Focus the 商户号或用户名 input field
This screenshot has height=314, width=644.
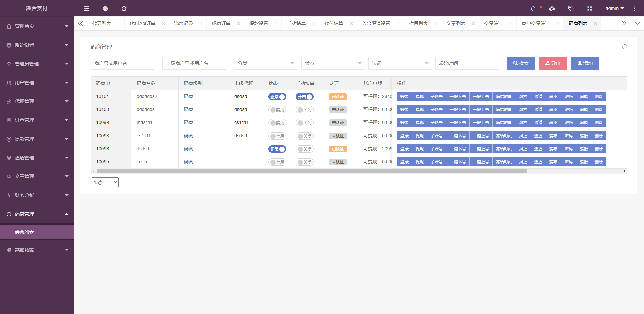pyautogui.click(x=122, y=63)
